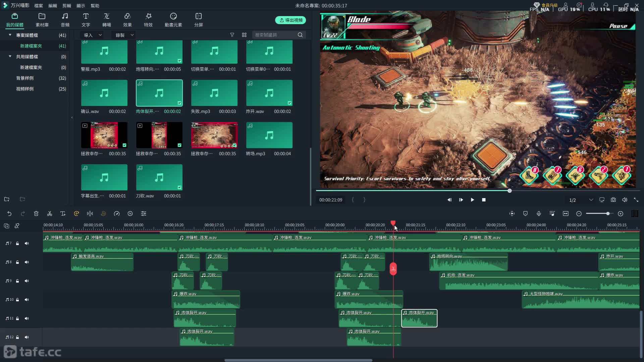Click the timeline zoom slider handle
Image resolution: width=644 pixels, height=362 pixels.
pyautogui.click(x=608, y=214)
